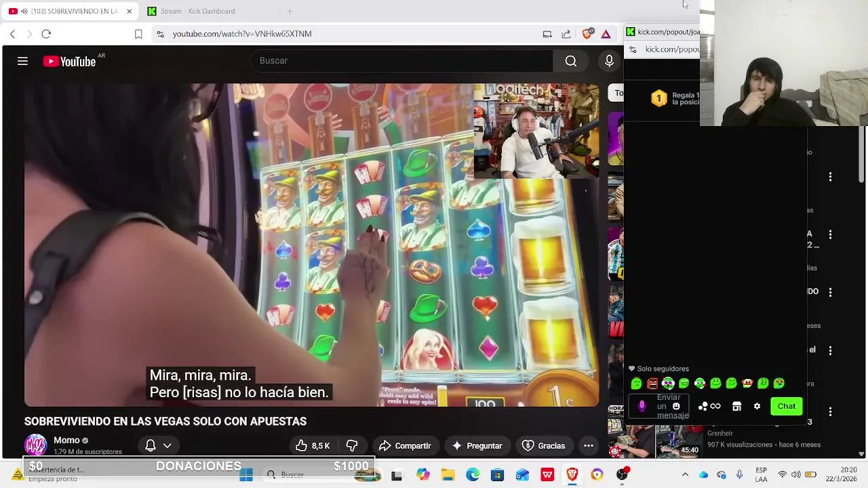Viewport: 868px width, 488px height.
Task: Like the video with 8,5 K
Action: pyautogui.click(x=313, y=445)
